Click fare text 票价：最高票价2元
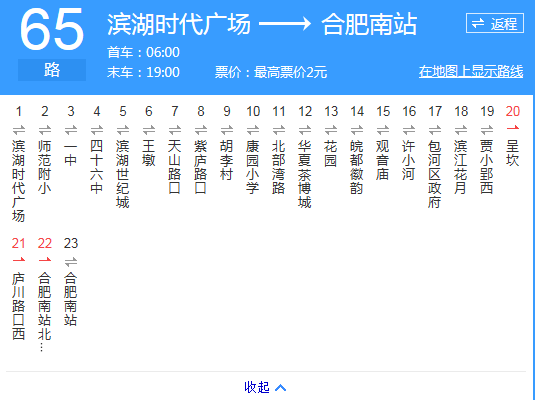This screenshot has height=400, width=540. pos(271,72)
